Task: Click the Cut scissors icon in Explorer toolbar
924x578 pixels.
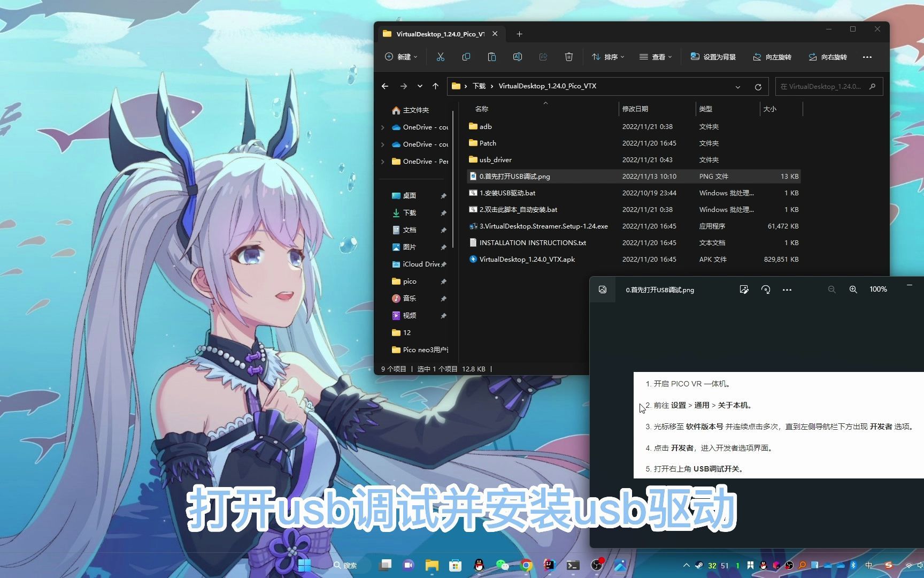Action: pyautogui.click(x=441, y=57)
